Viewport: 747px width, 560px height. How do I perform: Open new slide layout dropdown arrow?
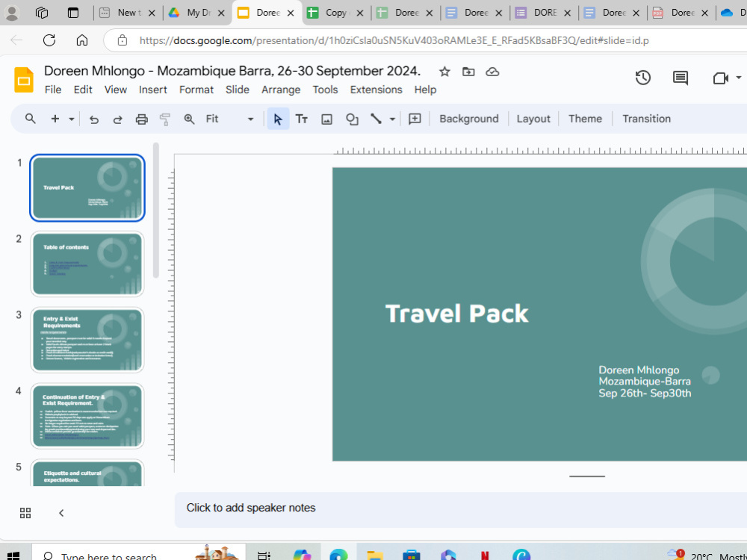72,119
